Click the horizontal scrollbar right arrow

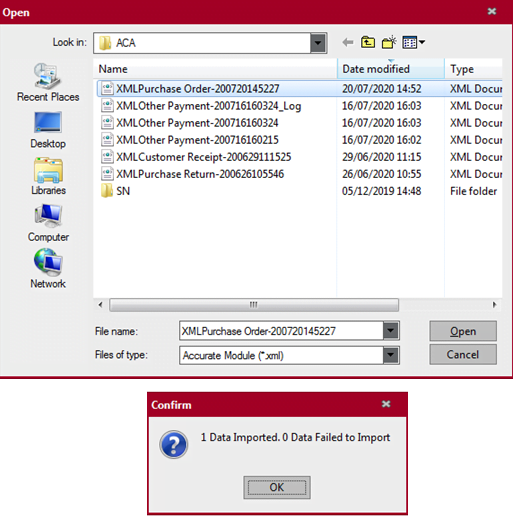[x=494, y=305]
